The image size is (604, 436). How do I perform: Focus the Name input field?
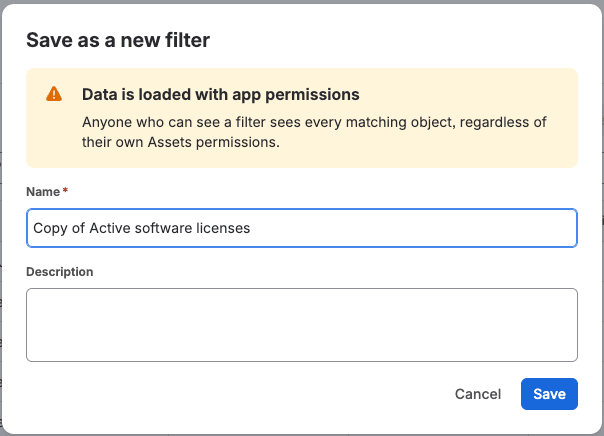(302, 228)
